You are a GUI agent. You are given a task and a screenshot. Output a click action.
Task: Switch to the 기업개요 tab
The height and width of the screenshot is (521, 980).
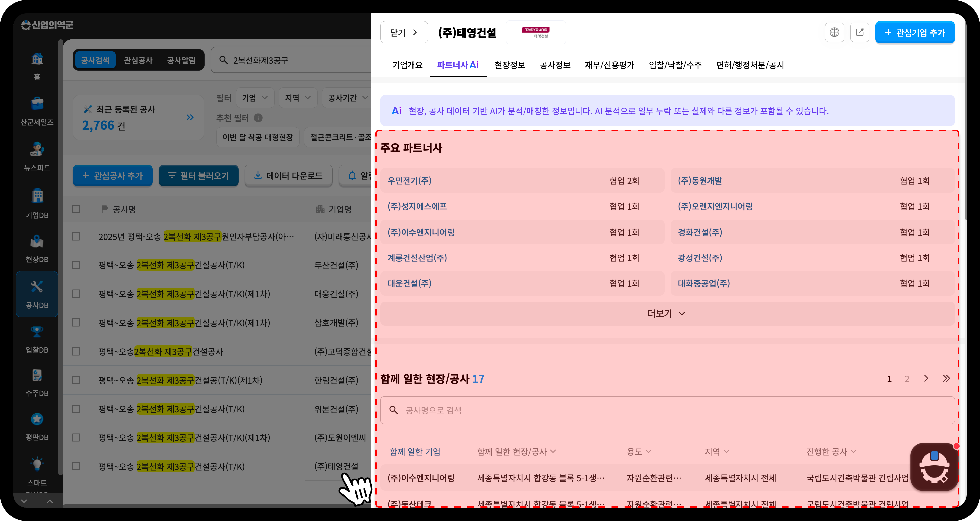[408, 65]
